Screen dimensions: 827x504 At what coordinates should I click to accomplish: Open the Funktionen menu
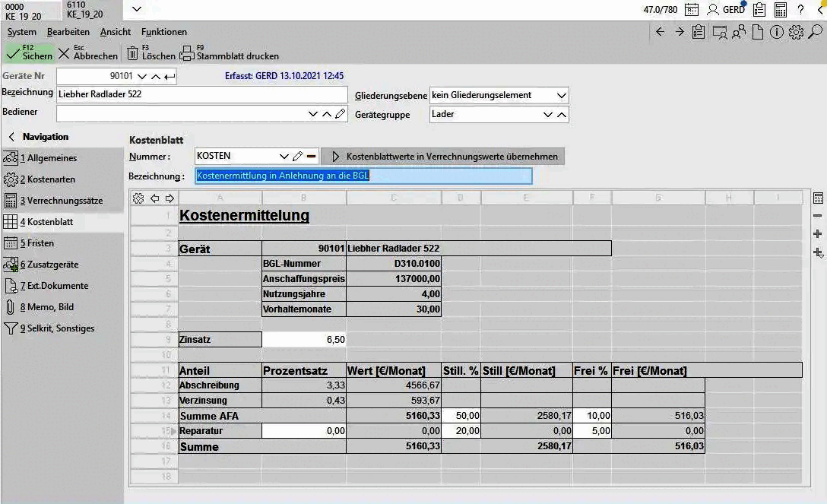(163, 32)
